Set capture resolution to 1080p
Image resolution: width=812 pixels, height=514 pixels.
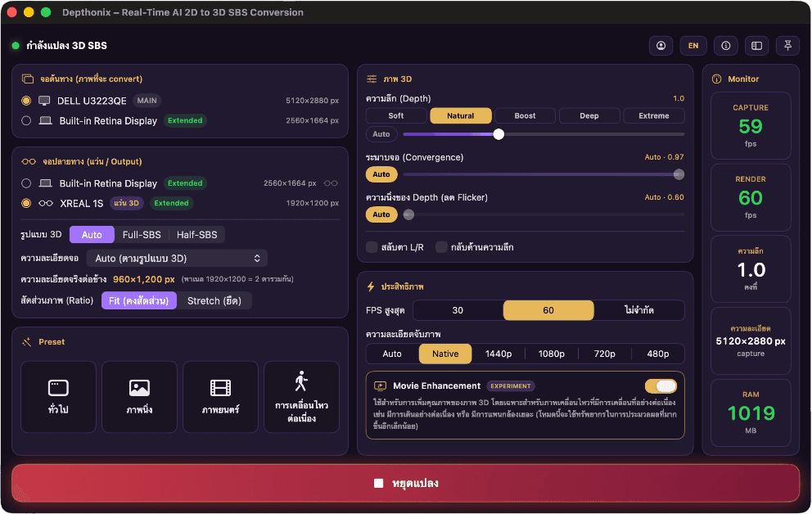[x=552, y=354]
